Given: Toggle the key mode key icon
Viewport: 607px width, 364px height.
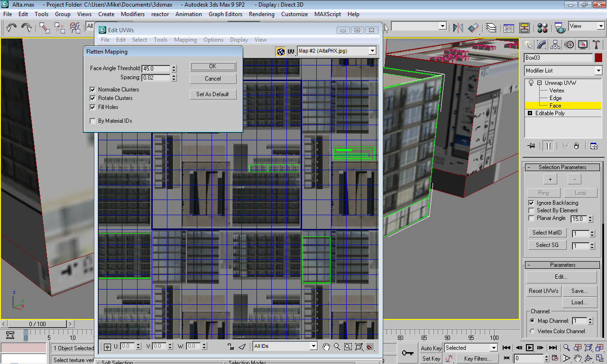Looking at the screenshot, I should tap(407, 353).
